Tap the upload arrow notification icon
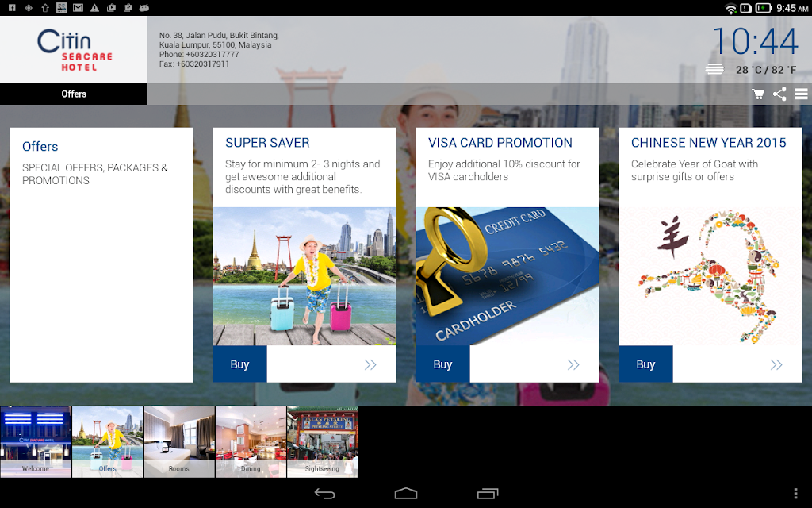812x508 pixels. click(x=45, y=8)
